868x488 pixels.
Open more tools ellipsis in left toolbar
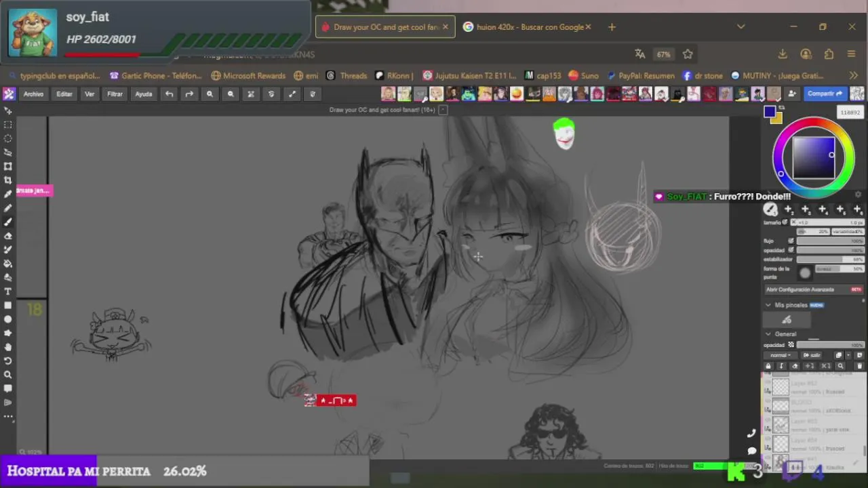[8, 416]
